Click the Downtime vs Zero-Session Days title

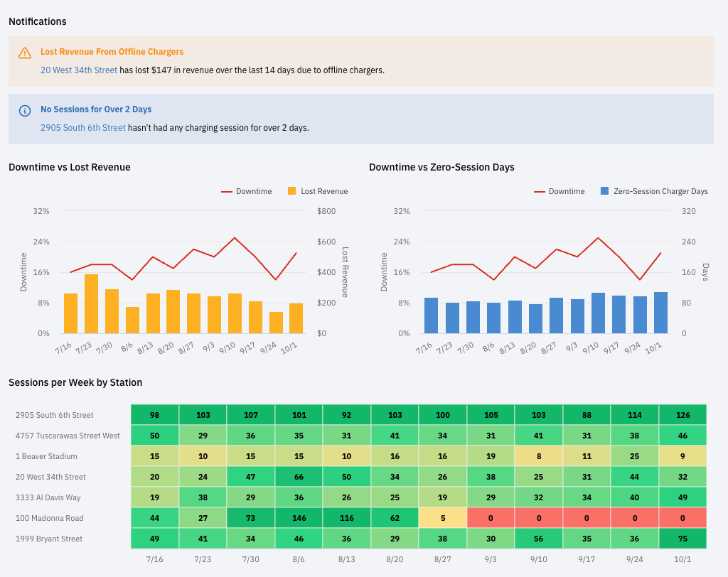tap(441, 167)
